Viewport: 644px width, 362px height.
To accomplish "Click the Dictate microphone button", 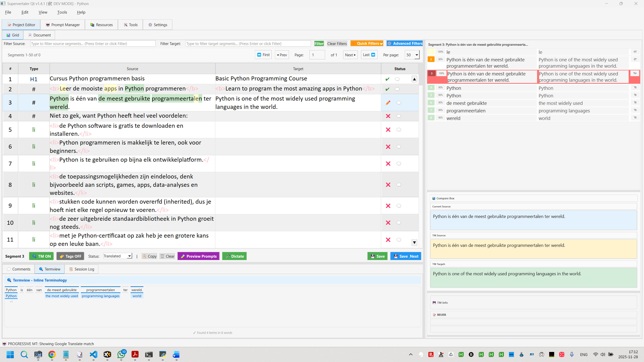I will (234, 256).
